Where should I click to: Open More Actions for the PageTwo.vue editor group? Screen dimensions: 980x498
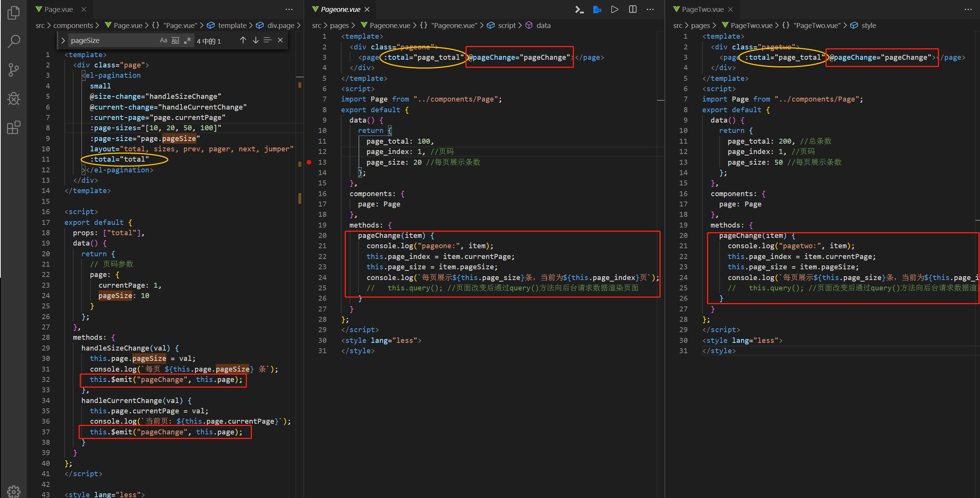pos(968,9)
